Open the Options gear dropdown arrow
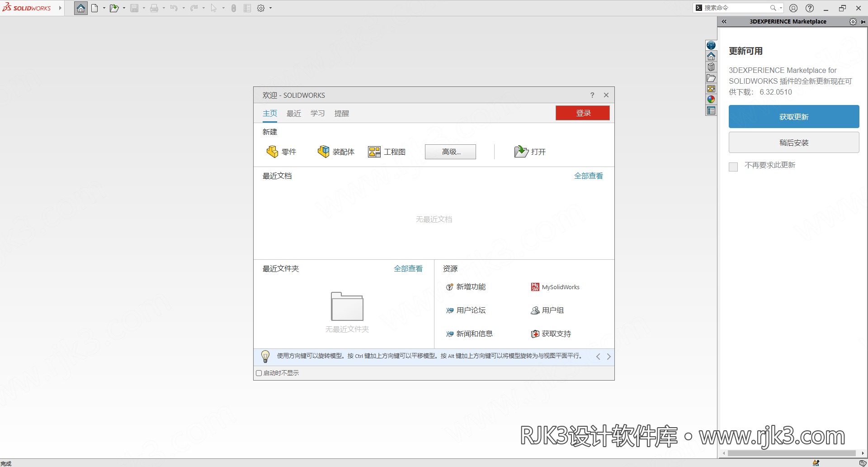Screen dimensions: 868x467 (270, 8)
